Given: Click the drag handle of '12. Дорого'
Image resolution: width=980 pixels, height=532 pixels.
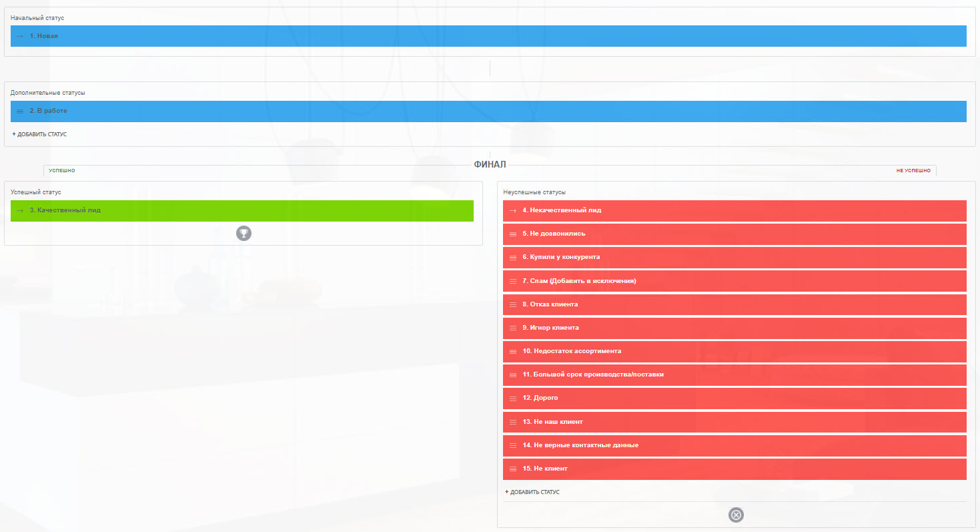Looking at the screenshot, I should tap(513, 398).
